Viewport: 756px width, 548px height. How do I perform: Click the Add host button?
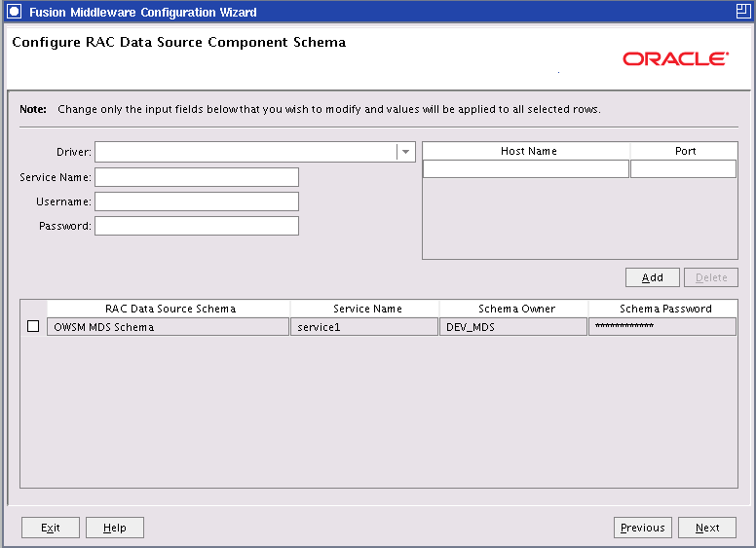click(x=653, y=277)
